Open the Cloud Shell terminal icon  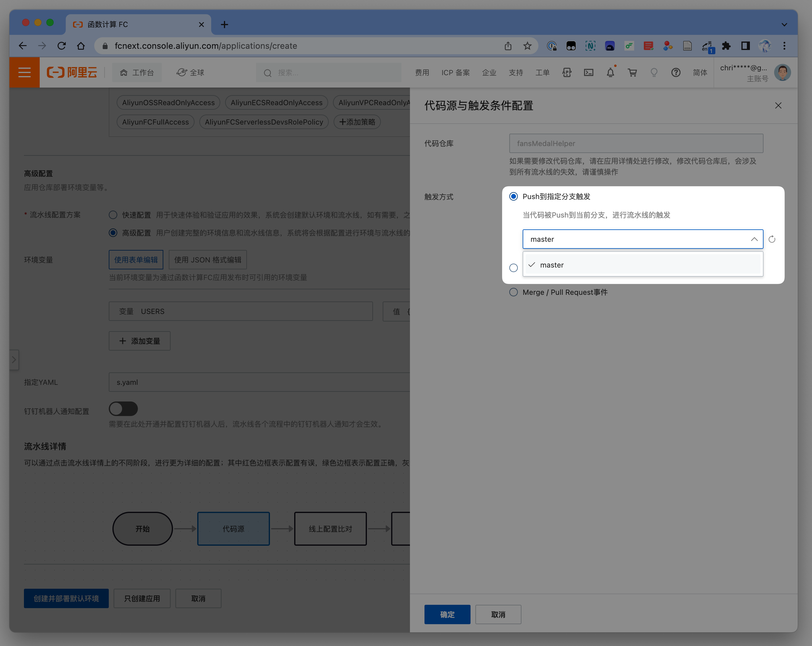pyautogui.click(x=589, y=72)
